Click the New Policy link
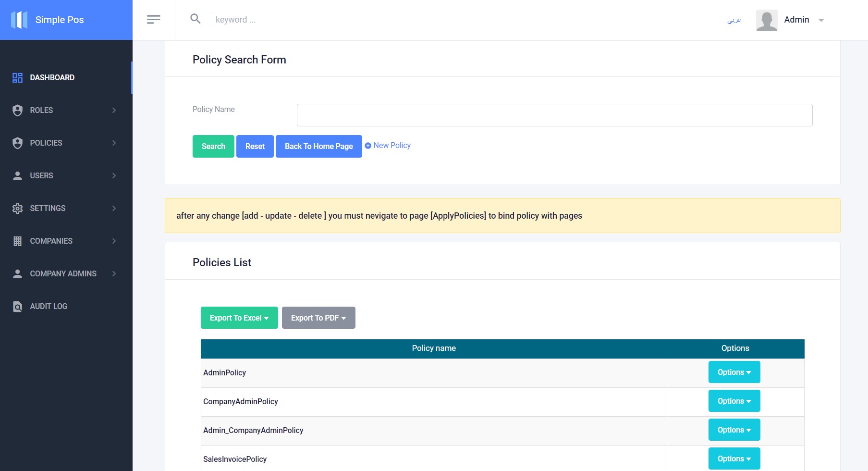 tap(387, 145)
